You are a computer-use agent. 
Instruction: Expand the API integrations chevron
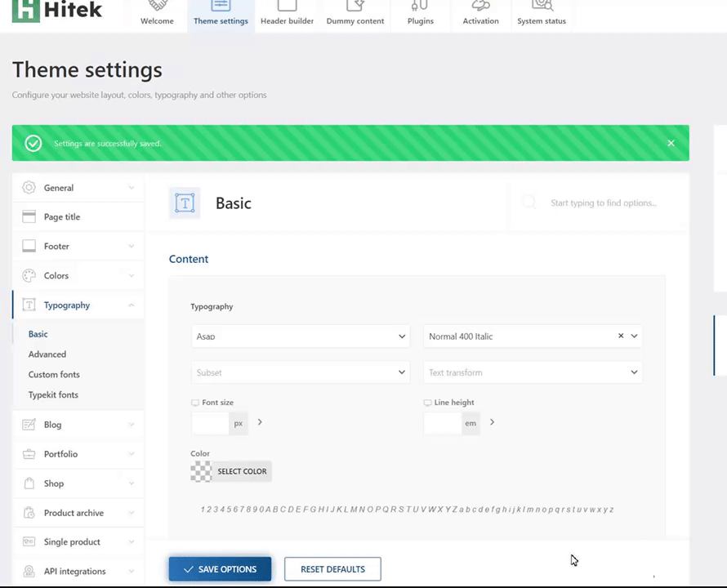tap(132, 572)
